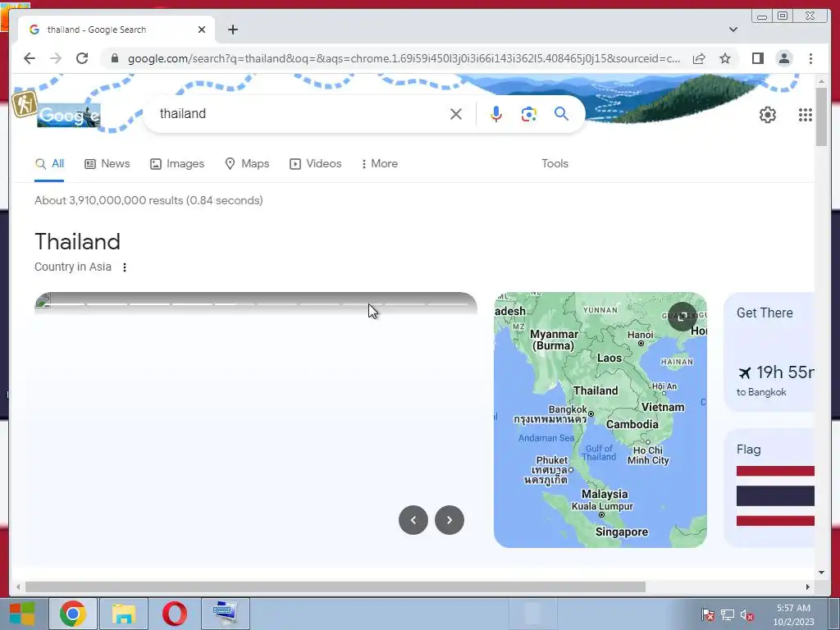The height and width of the screenshot is (630, 840).
Task: Launch Opera from the taskbar
Action: pos(175,614)
